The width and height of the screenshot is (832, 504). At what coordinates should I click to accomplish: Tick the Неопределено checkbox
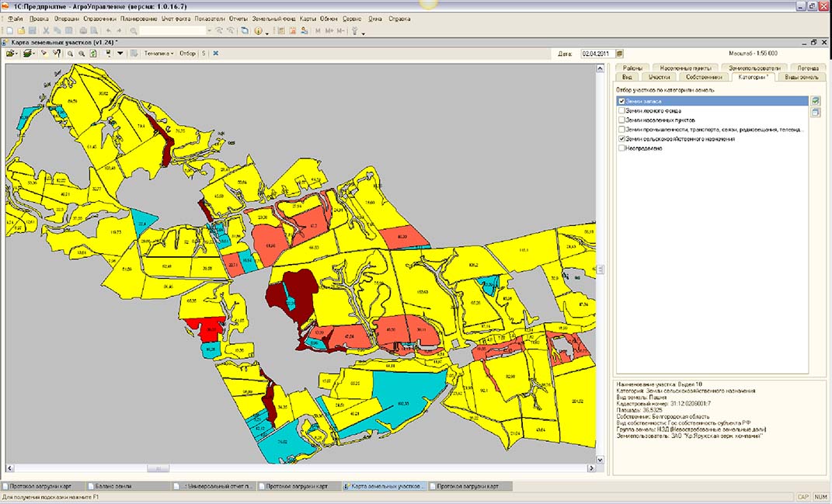[621, 148]
